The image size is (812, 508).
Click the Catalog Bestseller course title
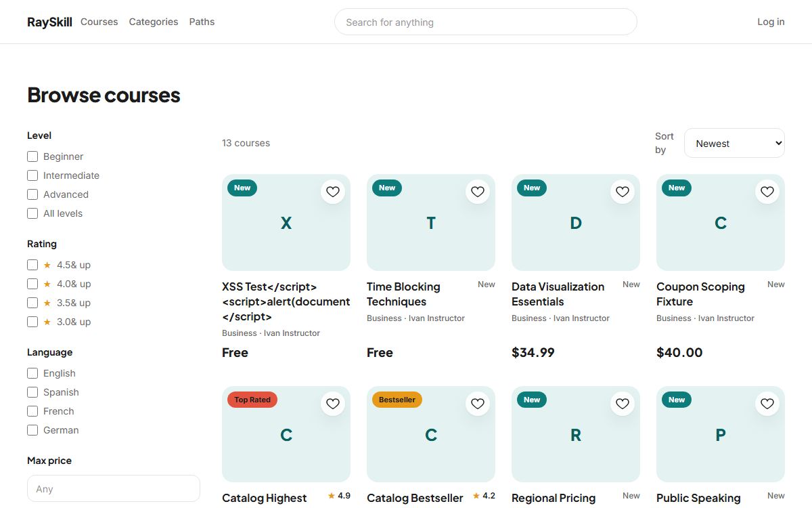coord(415,498)
